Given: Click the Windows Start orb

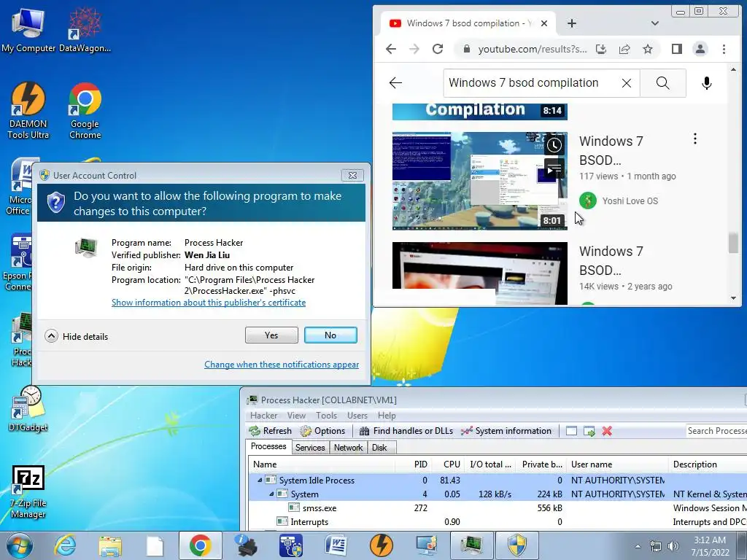Looking at the screenshot, I should 20,545.
